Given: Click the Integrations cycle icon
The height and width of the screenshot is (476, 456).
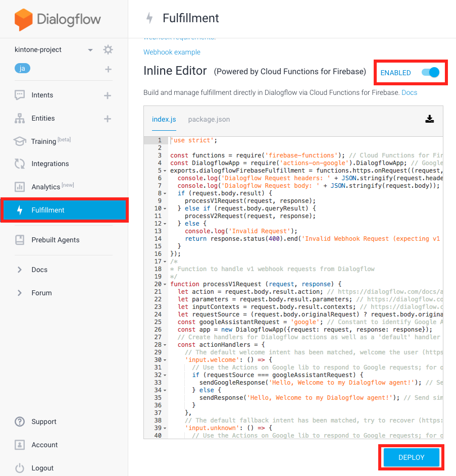Looking at the screenshot, I should coord(20,164).
